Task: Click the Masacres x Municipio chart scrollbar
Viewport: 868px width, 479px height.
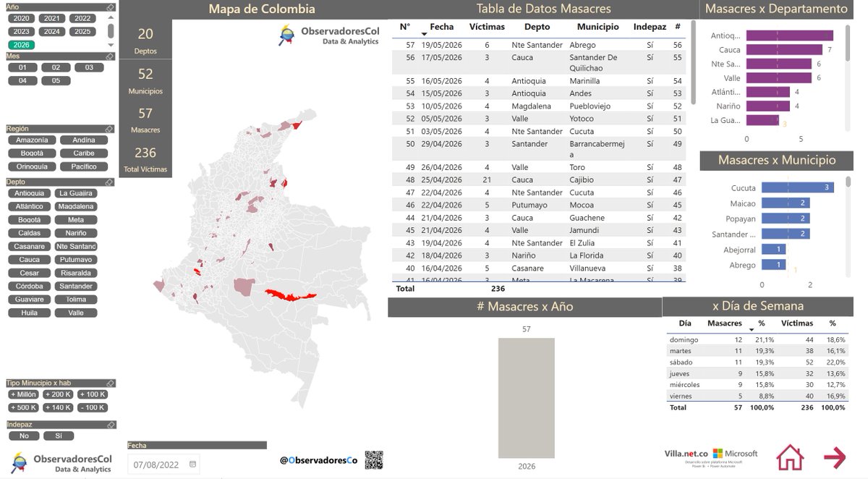Action: tap(848, 182)
